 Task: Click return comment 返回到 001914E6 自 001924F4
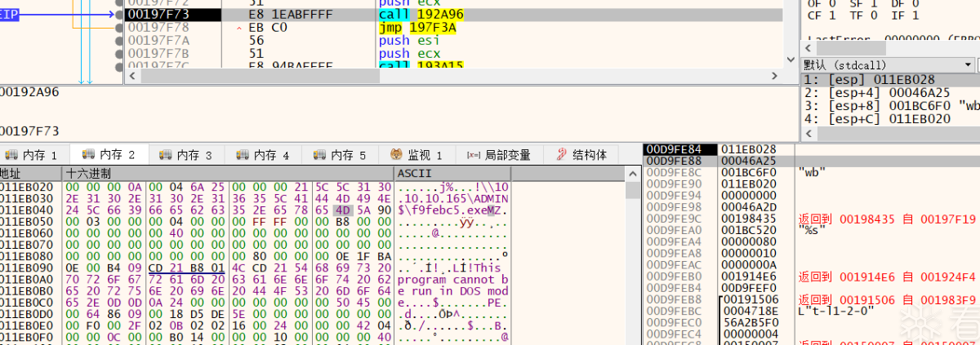click(x=887, y=276)
